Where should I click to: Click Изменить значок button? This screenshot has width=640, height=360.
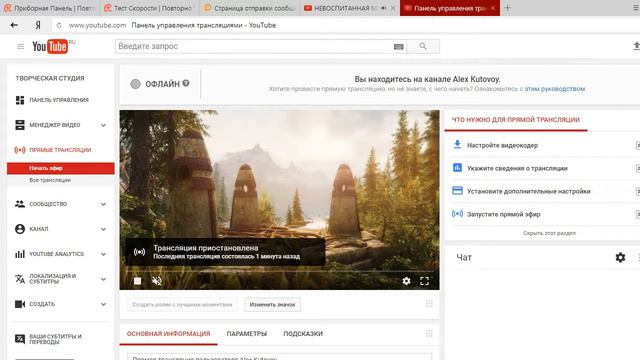click(272, 304)
